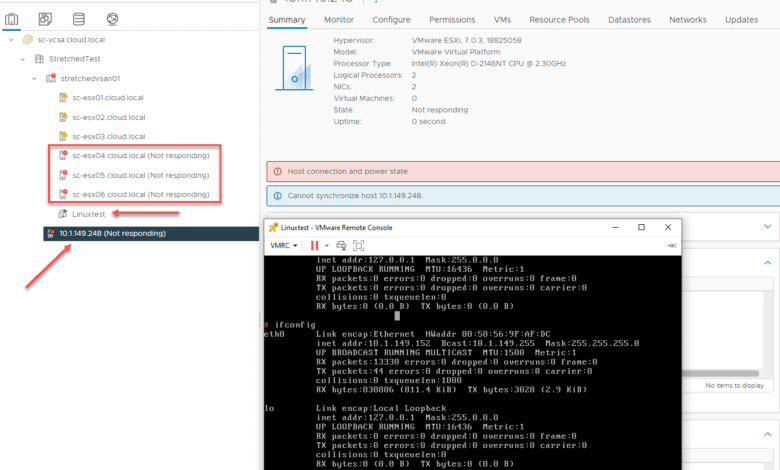Collapse the StretchedTest datacenter node

click(22, 59)
